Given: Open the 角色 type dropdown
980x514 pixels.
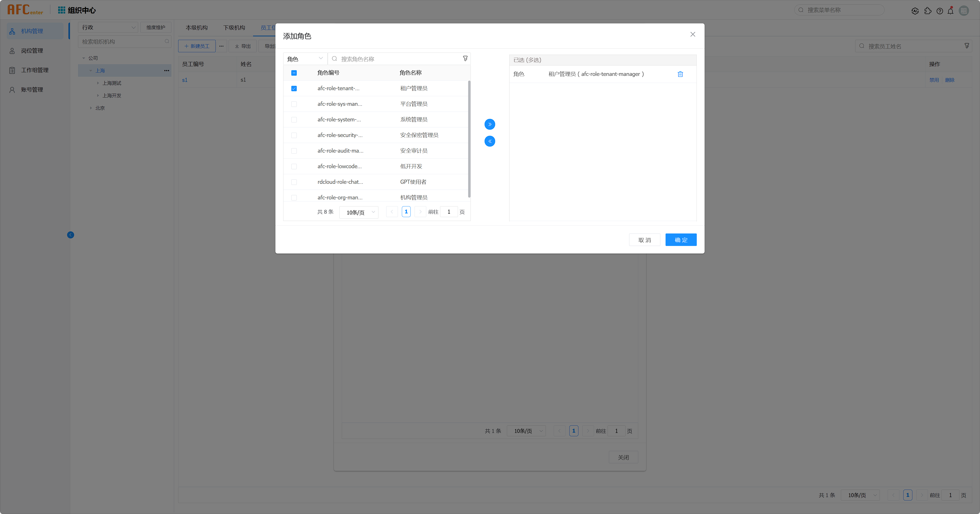Looking at the screenshot, I should click(x=305, y=59).
